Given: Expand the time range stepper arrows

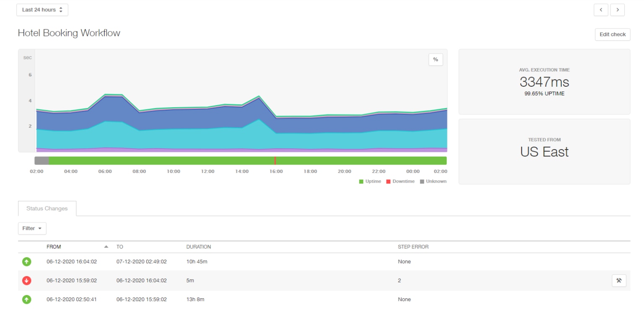Looking at the screenshot, I should 61,9.
